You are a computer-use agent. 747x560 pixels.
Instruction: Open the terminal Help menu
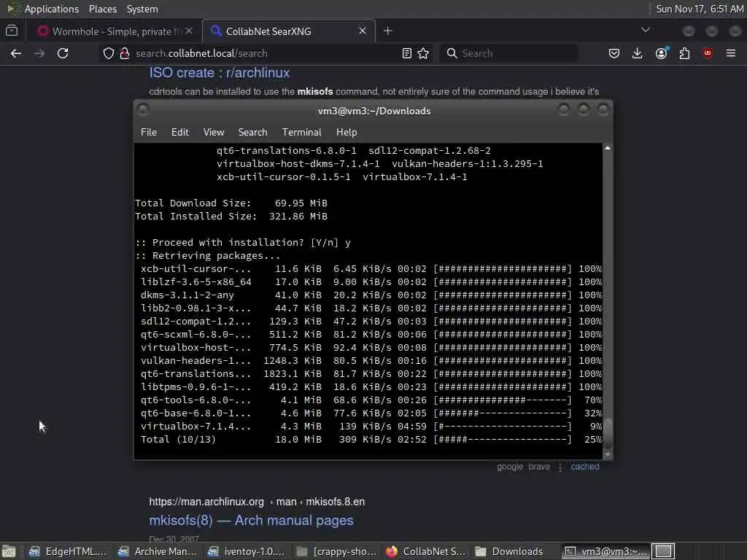tap(347, 133)
